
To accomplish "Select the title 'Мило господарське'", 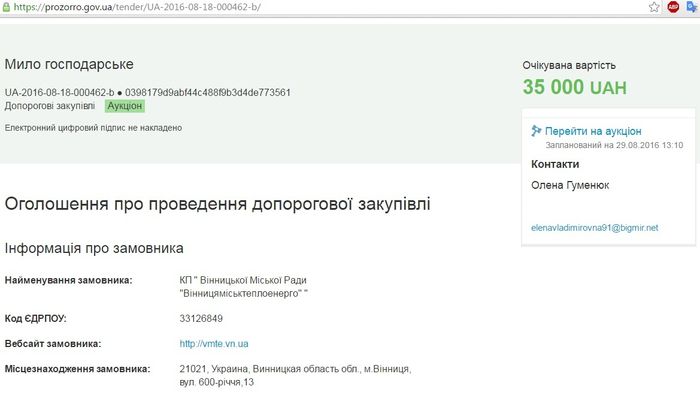I will 69,64.
